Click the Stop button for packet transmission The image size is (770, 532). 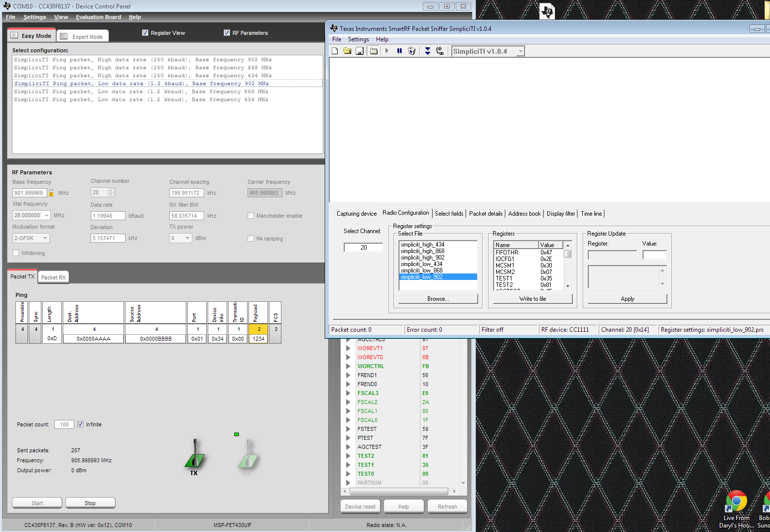[x=90, y=503]
